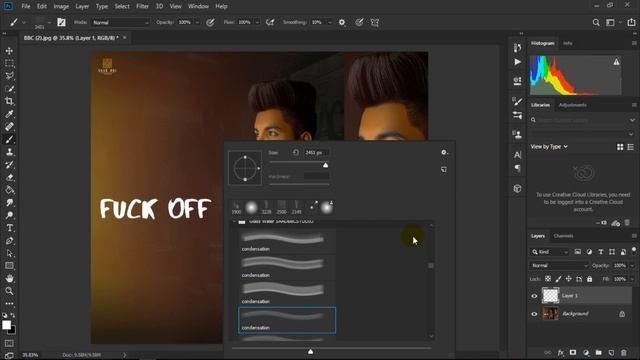This screenshot has width=640, height=360.
Task: Select the Crop tool
Action: [9, 101]
